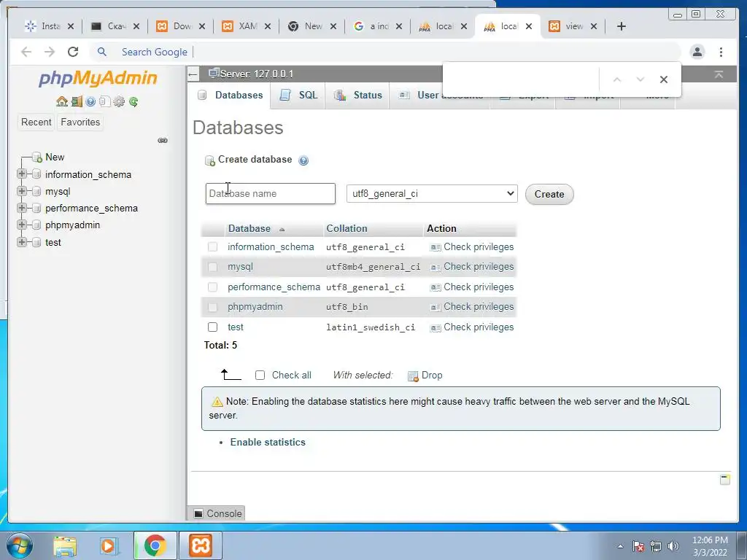Tick the checkbox for performance_schema row
The image size is (747, 560).
212,287
